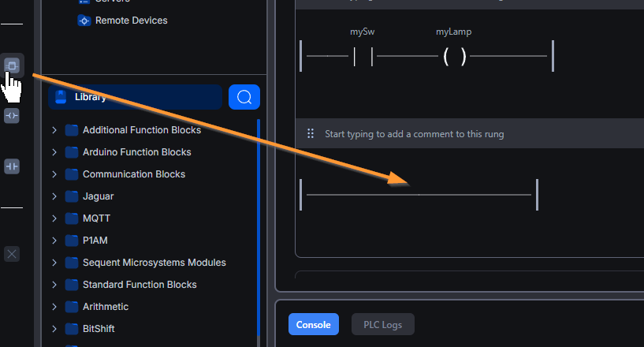This screenshot has width=644, height=347.
Task: Click the rung comment input field
Action: pyautogui.click(x=473, y=134)
